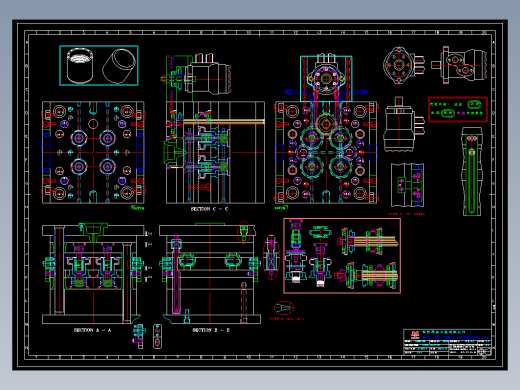Click the red-bordered Chinese notes box

[x=458, y=109]
